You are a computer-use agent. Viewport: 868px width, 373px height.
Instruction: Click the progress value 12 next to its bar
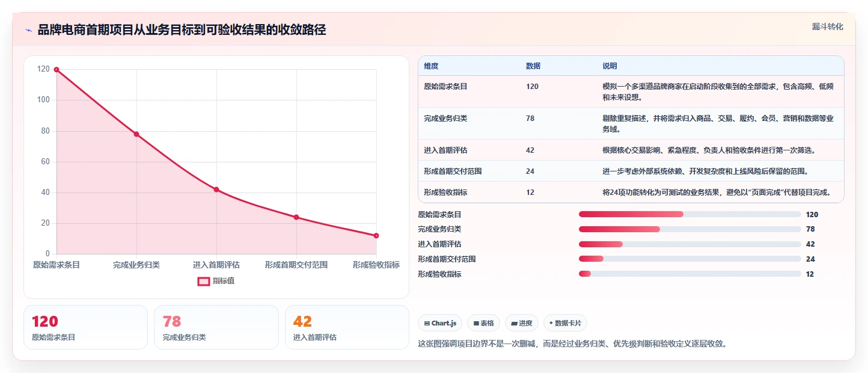point(810,274)
